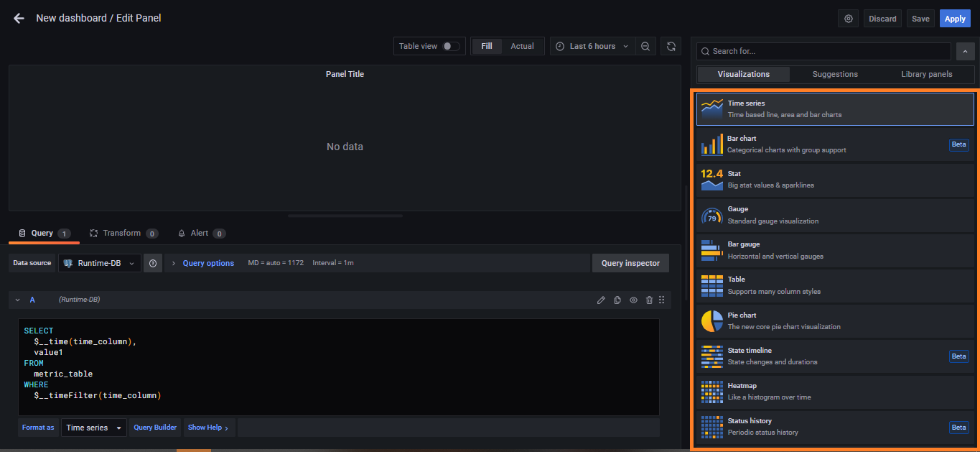Viewport: 980px width, 452px height.
Task: Click the Panel Title header
Action: pos(345,74)
